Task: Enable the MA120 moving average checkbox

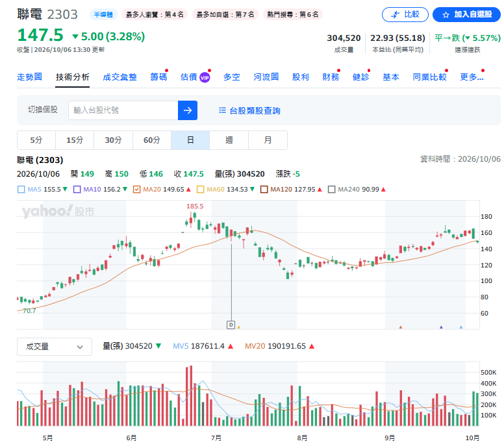Action: point(264,190)
